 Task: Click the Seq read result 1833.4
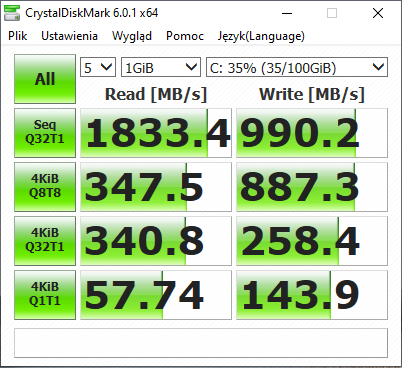(x=156, y=133)
